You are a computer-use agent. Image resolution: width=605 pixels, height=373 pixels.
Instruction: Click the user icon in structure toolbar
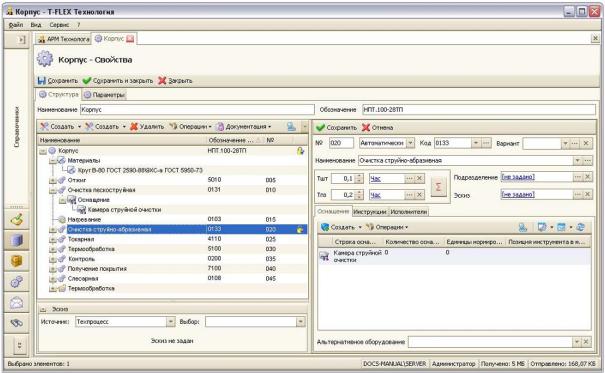(x=291, y=126)
